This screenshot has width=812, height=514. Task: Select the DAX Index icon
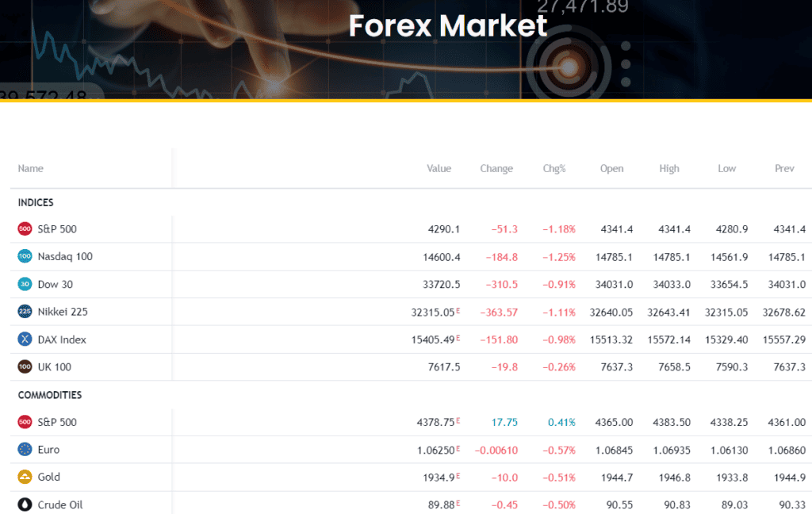tap(25, 339)
